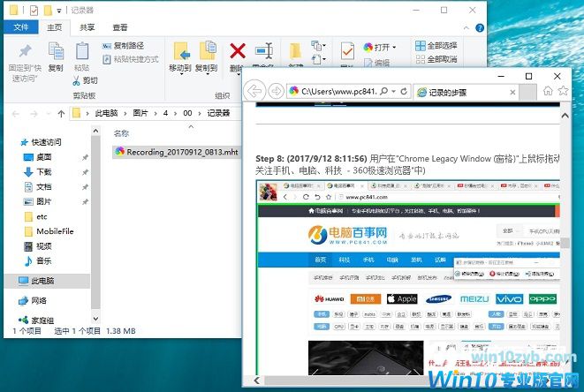Click Cut (剪切) scissors icon

76,80
